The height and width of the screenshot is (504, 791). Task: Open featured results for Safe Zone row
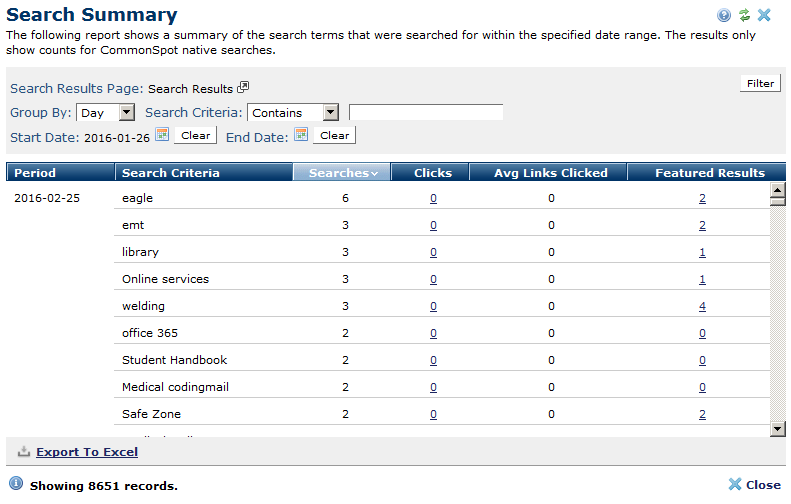click(x=702, y=414)
